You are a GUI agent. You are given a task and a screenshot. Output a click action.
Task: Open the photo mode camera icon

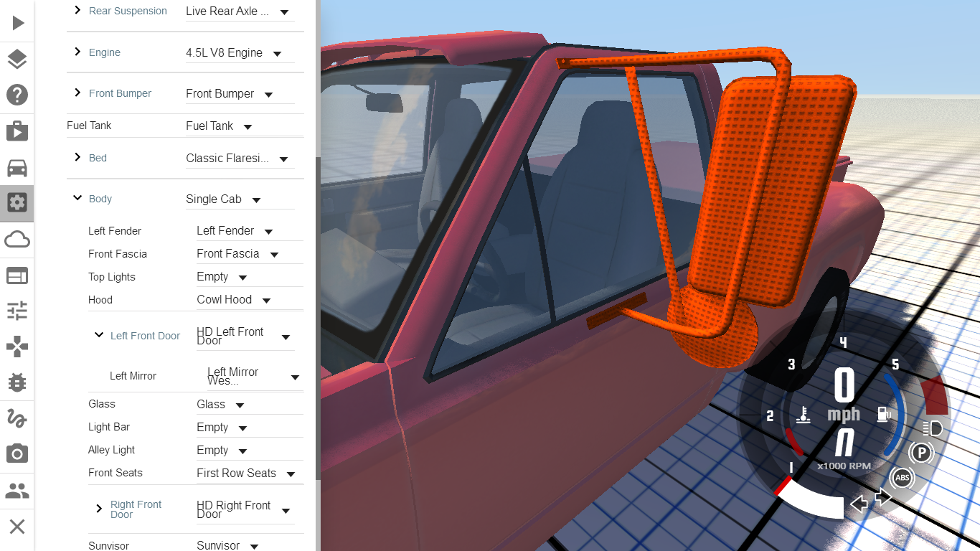17,453
